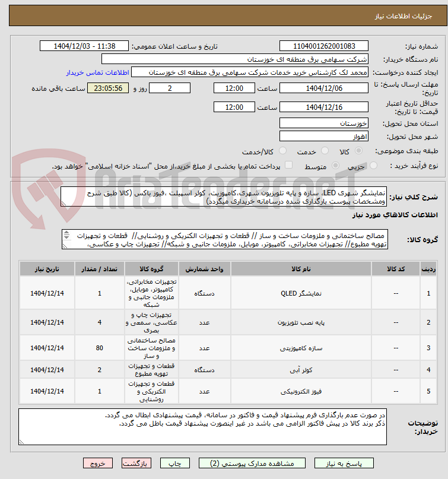Click quantity 80 in سازه کامپوزیتی row
The image size is (448, 479).
click(x=99, y=348)
